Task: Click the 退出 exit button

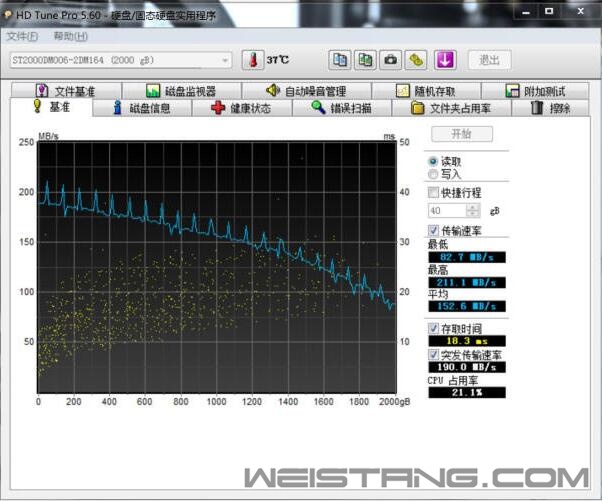Action: click(x=490, y=60)
